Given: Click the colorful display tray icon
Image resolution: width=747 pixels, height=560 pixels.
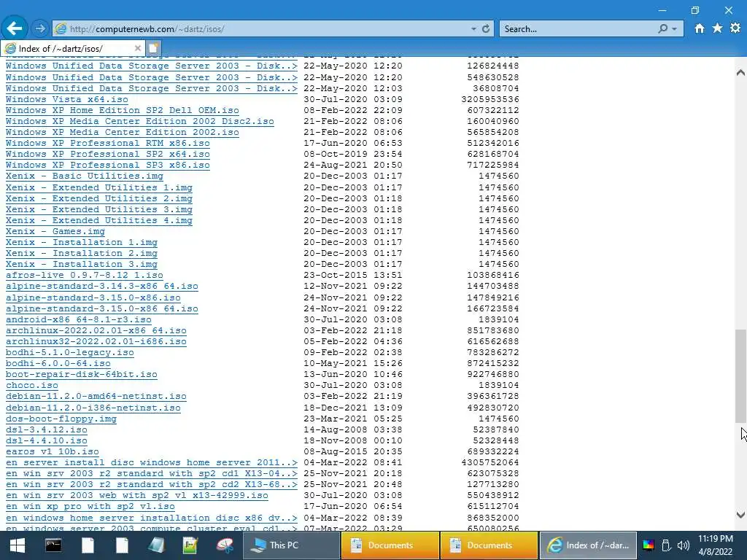Looking at the screenshot, I should coord(649,545).
